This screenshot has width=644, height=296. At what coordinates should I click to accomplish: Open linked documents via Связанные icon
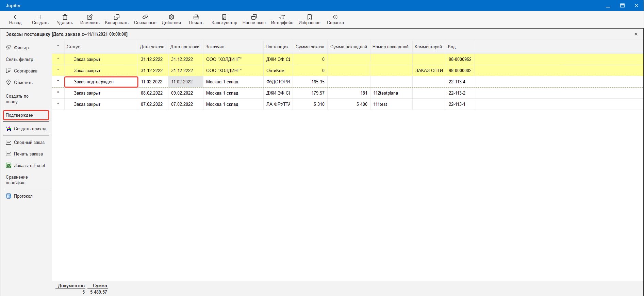click(145, 20)
